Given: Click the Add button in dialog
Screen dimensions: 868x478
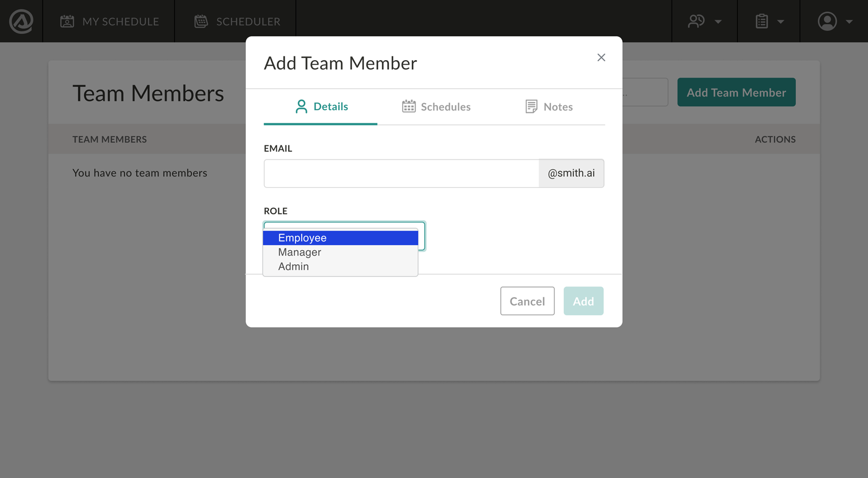Looking at the screenshot, I should 583,301.
